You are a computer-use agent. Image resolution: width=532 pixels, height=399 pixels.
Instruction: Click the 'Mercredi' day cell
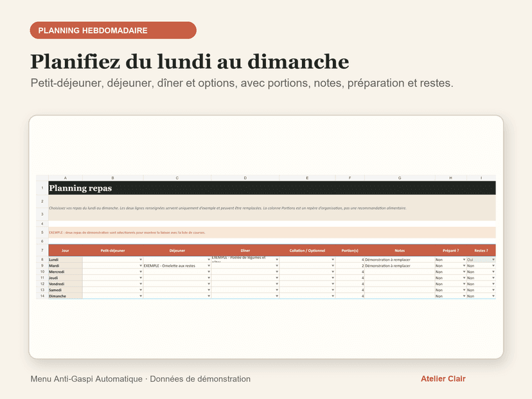(66, 272)
